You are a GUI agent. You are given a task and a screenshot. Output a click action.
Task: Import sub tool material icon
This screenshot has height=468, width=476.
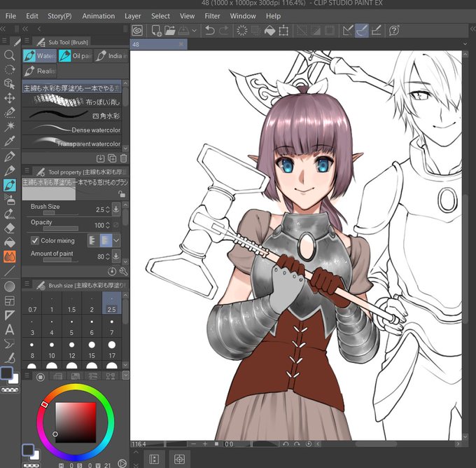pos(100,158)
